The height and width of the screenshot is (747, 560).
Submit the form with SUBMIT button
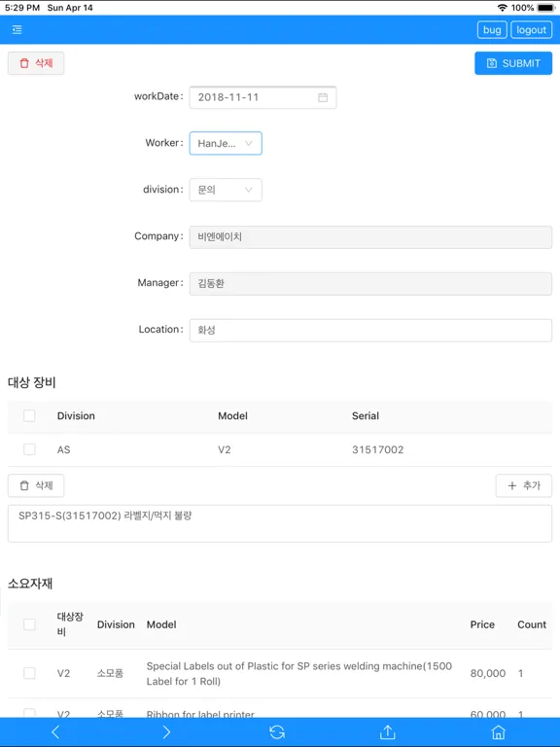point(513,63)
